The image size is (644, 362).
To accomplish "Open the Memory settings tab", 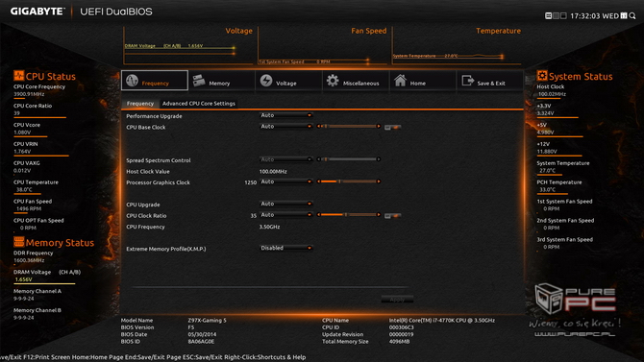I will point(221,81).
